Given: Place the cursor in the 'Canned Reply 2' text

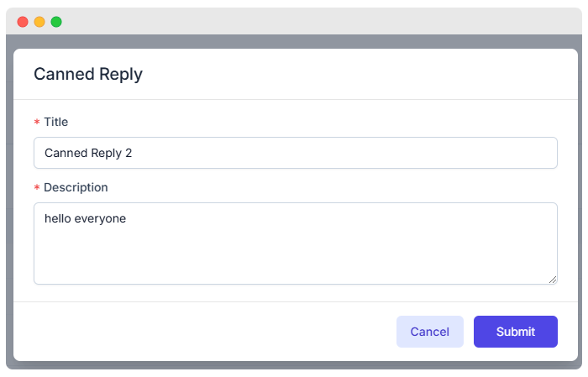Looking at the screenshot, I should (88, 153).
